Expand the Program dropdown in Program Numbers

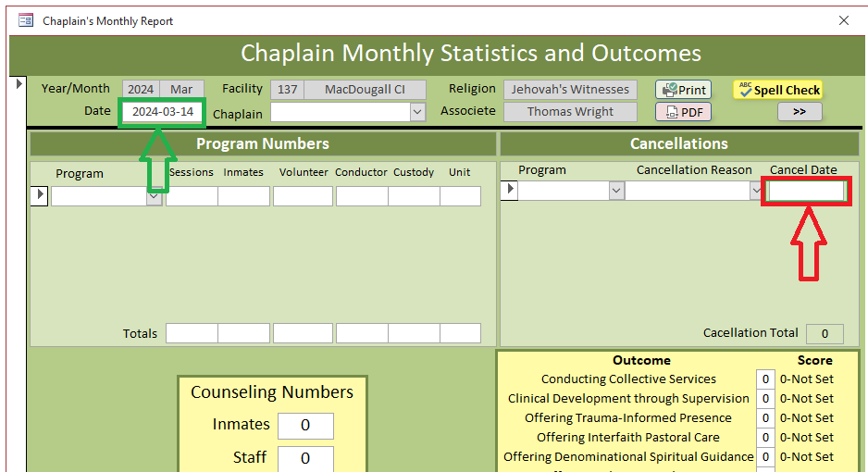154,196
